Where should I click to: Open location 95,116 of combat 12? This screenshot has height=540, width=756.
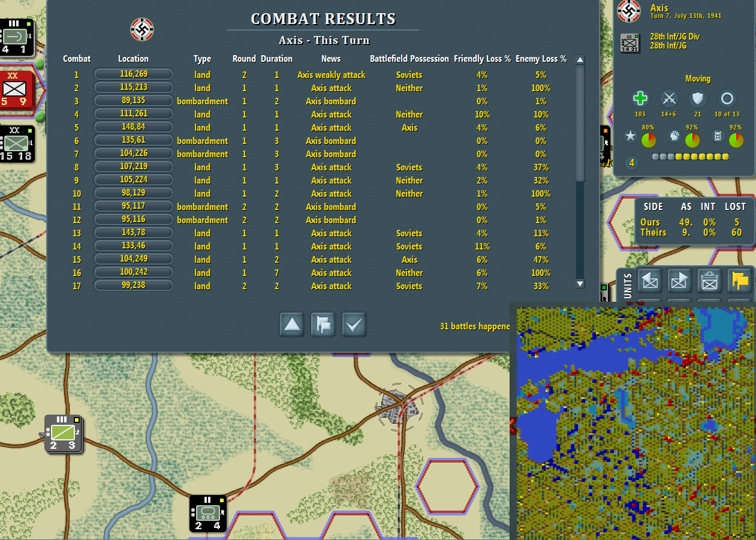pos(134,220)
